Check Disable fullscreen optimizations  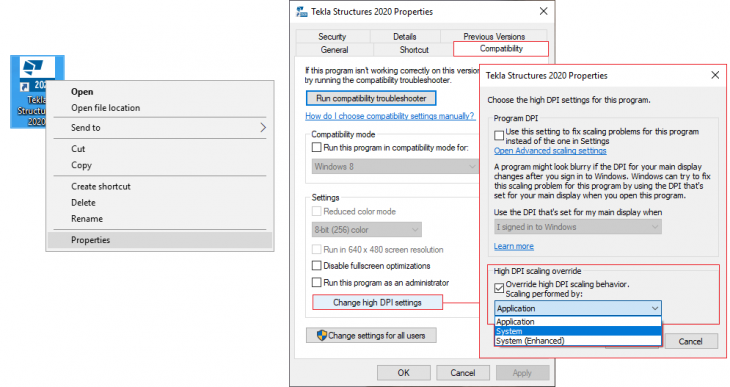[317, 265]
